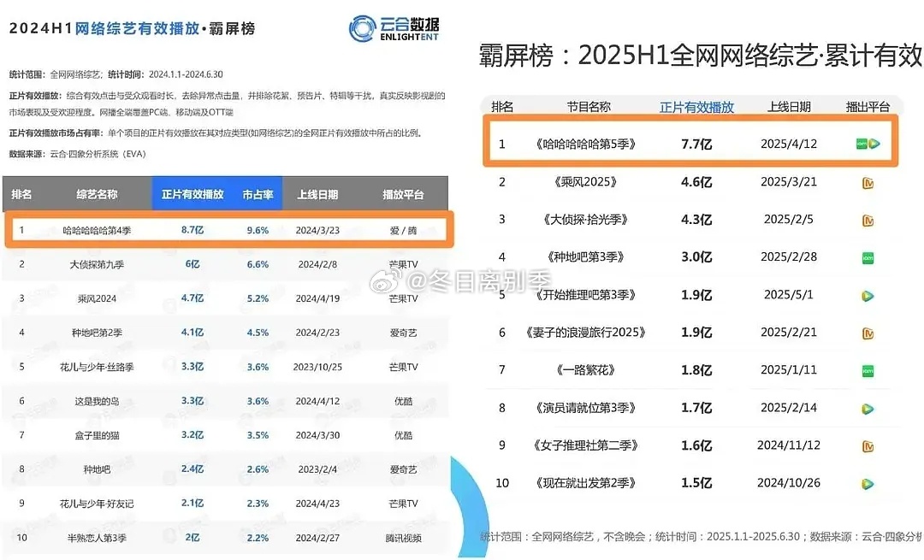Click the 大侦探第九季 row name
The height and width of the screenshot is (560, 924).
click(97, 264)
